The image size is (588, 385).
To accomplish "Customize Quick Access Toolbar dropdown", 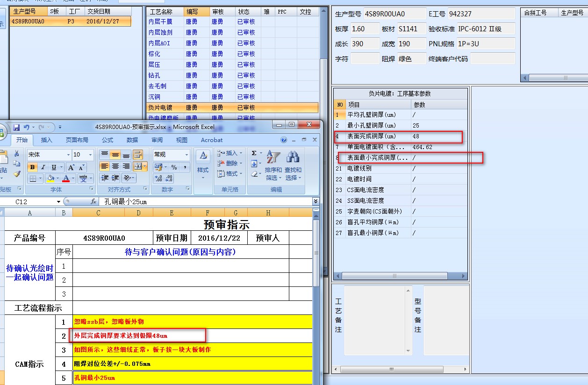I will [x=61, y=127].
